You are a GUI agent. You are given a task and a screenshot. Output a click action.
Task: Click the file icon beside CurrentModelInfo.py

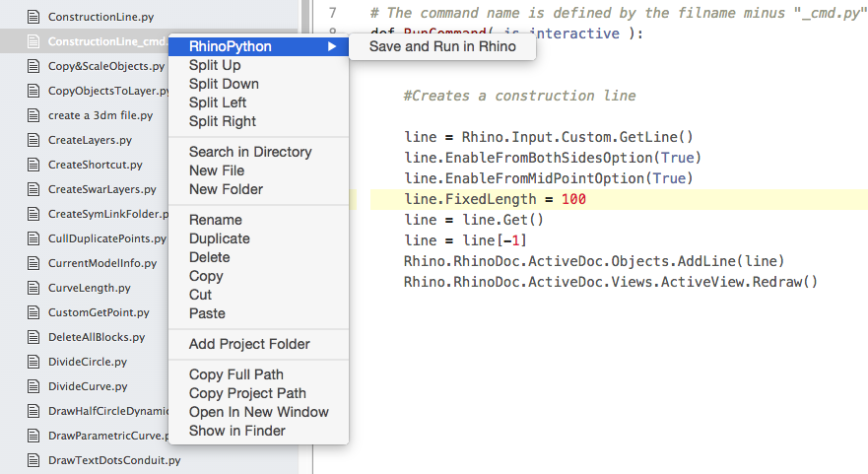[33, 263]
